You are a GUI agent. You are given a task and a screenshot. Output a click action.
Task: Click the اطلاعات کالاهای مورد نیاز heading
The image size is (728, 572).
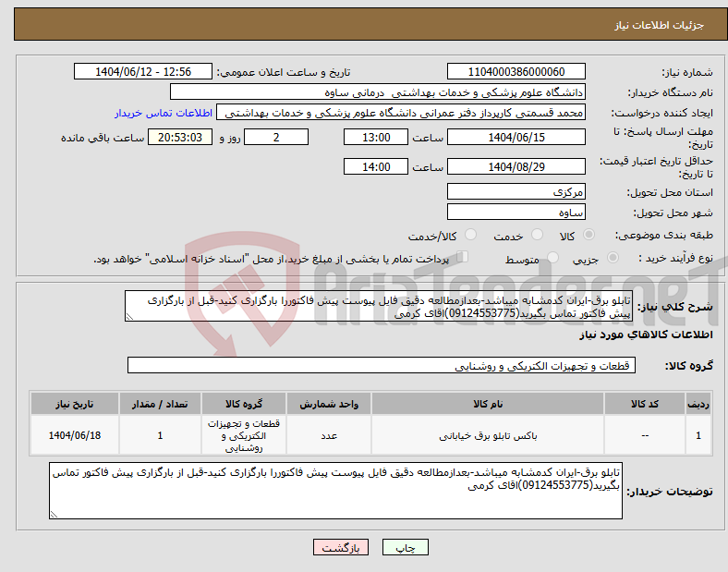[x=646, y=335]
